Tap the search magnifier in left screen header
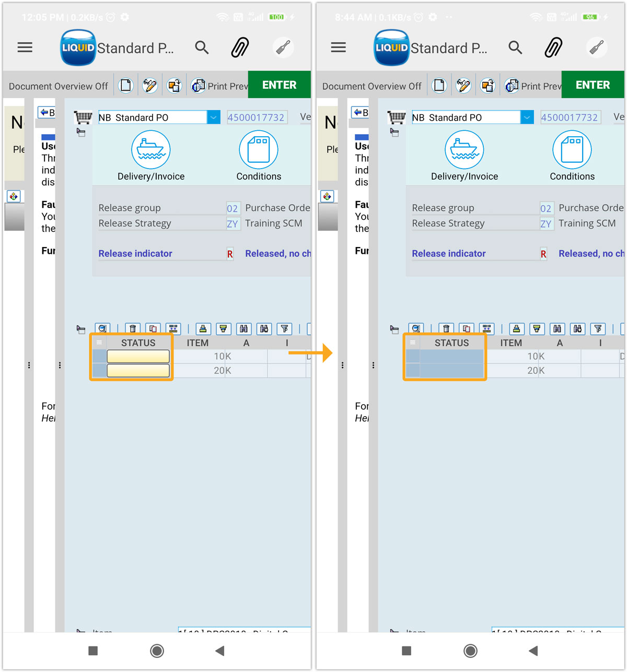 click(202, 48)
